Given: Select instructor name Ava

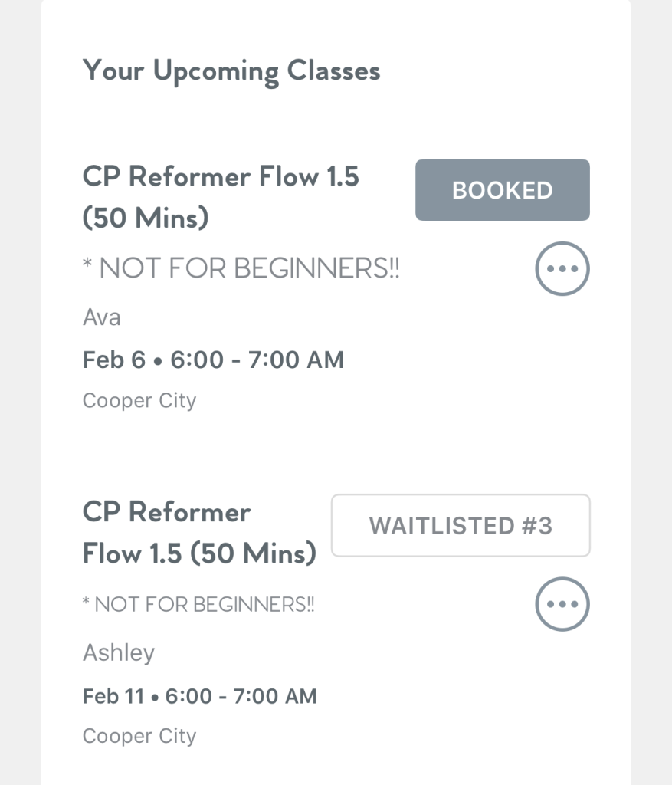Looking at the screenshot, I should pos(102,317).
